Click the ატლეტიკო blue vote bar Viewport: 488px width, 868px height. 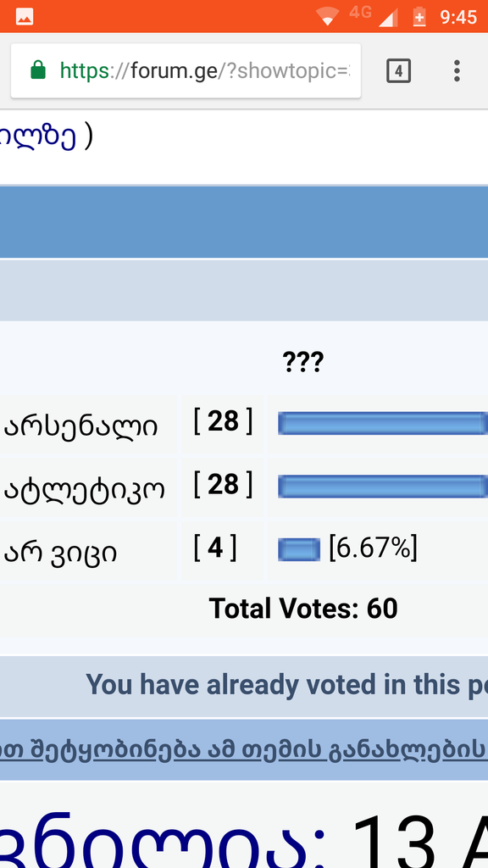click(383, 487)
